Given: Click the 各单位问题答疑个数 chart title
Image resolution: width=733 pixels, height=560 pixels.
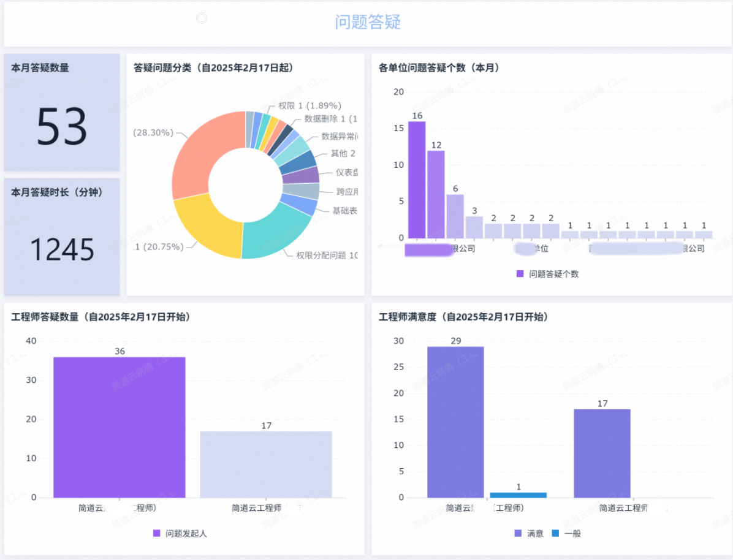Looking at the screenshot, I should point(438,68).
